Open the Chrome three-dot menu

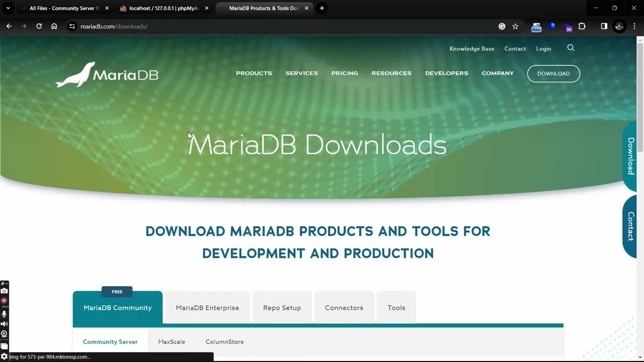634,26
